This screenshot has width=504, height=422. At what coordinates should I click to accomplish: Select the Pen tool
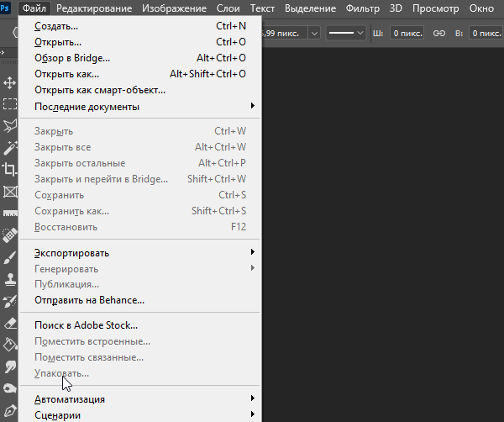[x=9, y=411]
